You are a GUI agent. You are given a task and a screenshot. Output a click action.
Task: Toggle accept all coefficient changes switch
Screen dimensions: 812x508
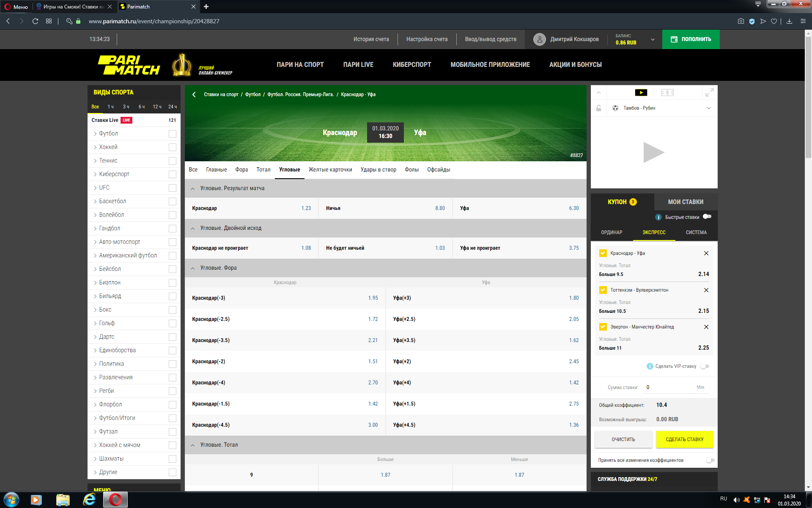pyautogui.click(x=710, y=460)
